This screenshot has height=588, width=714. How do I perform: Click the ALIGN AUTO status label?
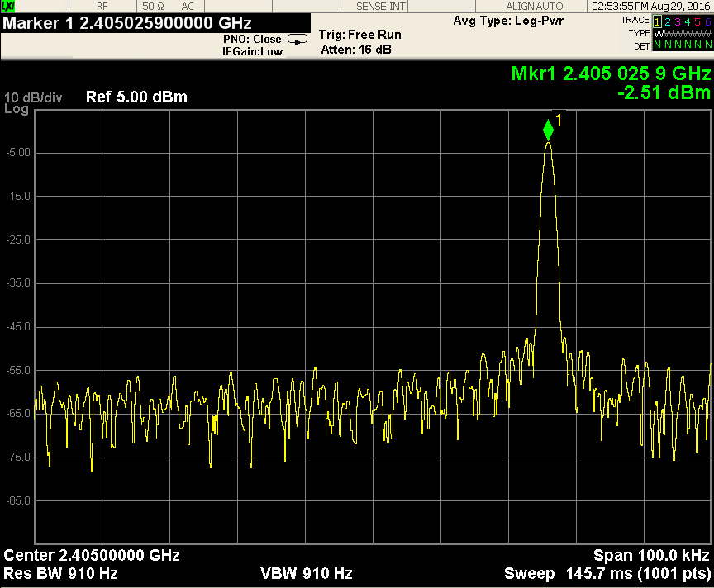coord(535,7)
